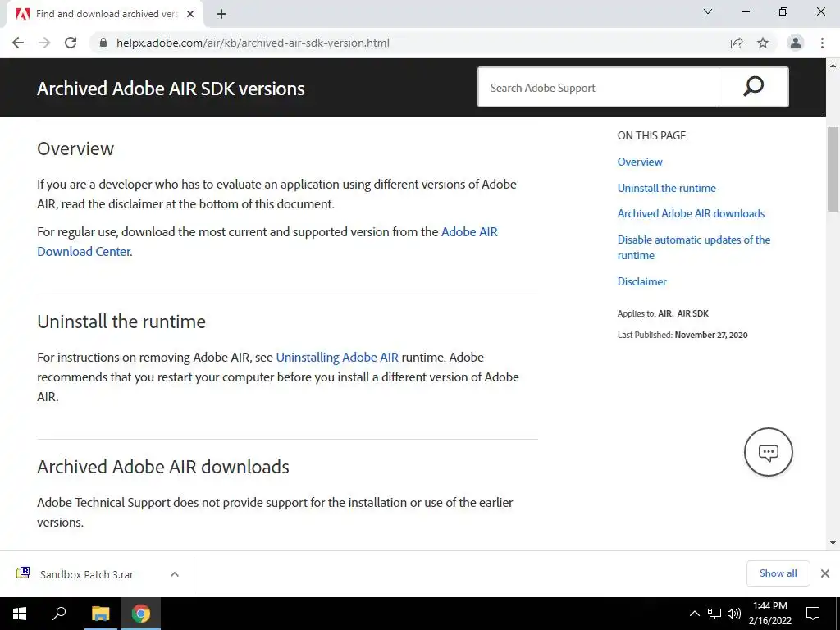Click the site lock padlock icon
The image size is (840, 630).
click(x=103, y=43)
